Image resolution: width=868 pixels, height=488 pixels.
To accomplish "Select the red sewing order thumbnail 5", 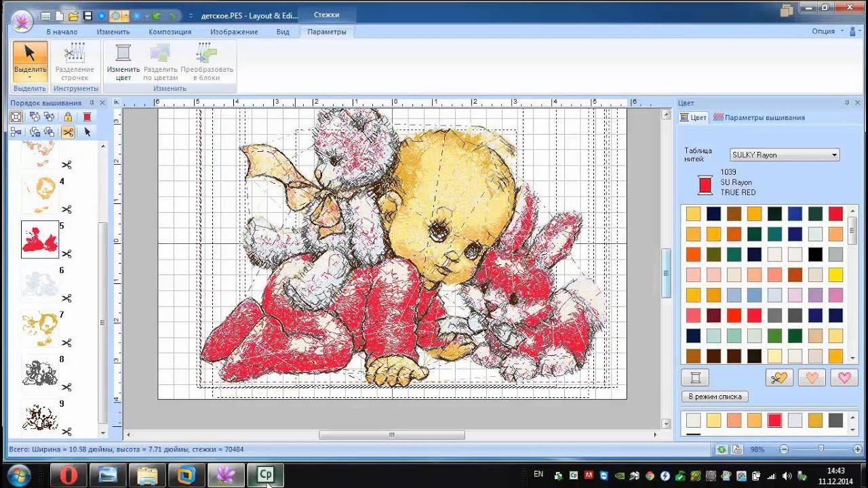I will [x=39, y=239].
